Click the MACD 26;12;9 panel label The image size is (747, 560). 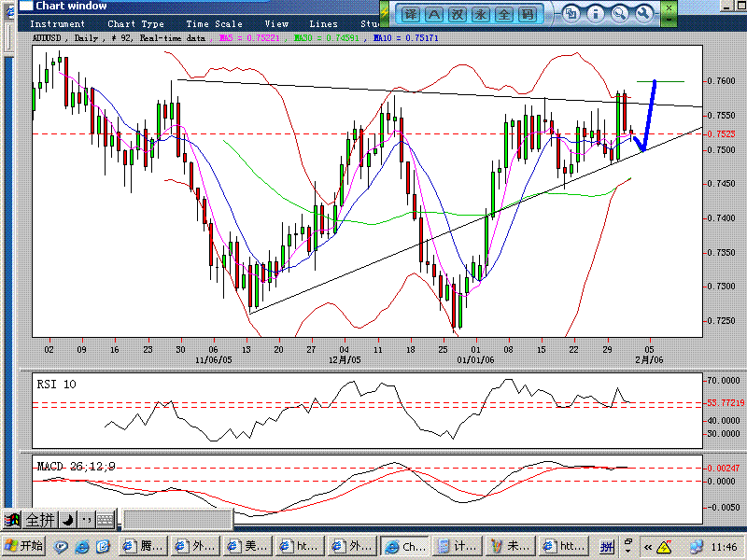click(x=77, y=466)
